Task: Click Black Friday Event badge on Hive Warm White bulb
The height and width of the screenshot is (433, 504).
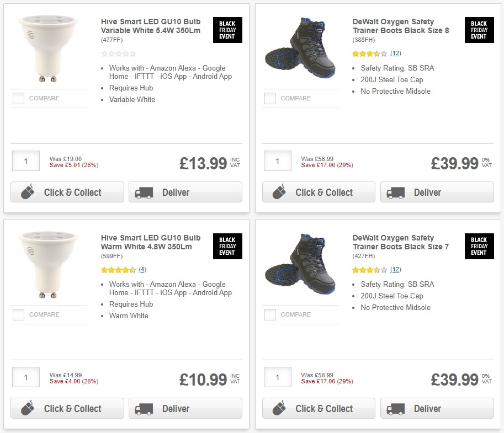Action: pyautogui.click(x=227, y=247)
